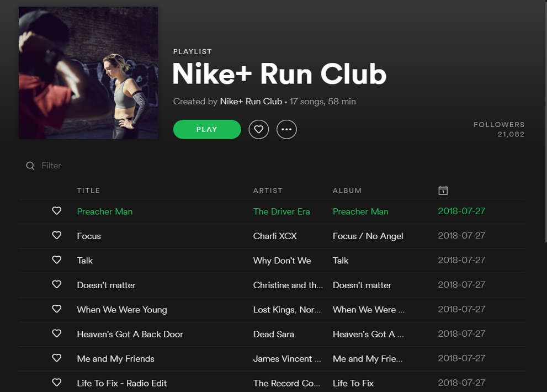Open artist The Record Co...

pyautogui.click(x=287, y=383)
